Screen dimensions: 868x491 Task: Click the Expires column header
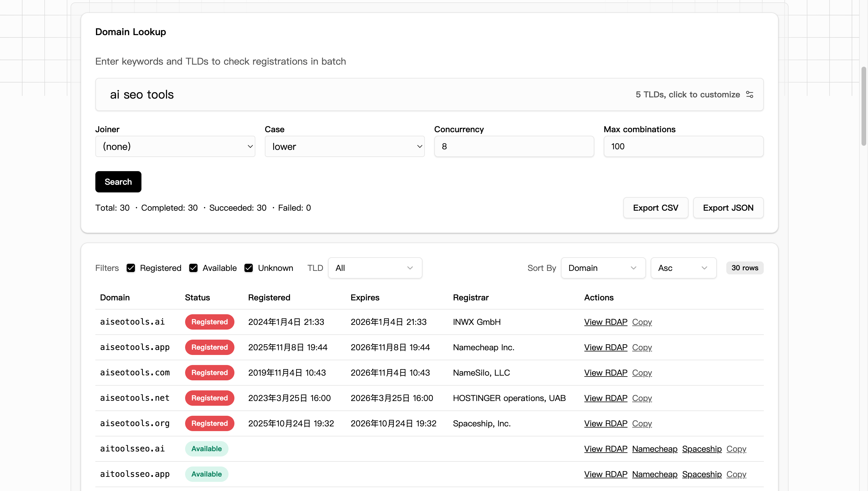coord(365,297)
